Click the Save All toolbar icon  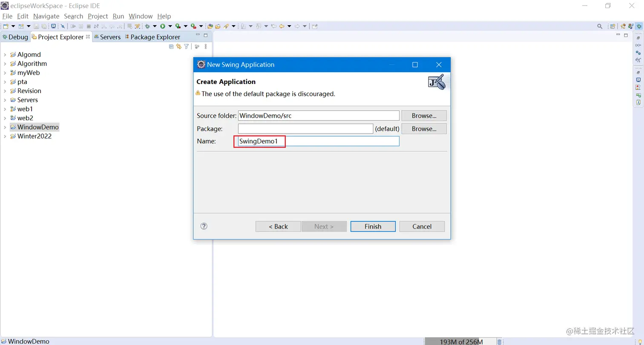click(x=44, y=26)
